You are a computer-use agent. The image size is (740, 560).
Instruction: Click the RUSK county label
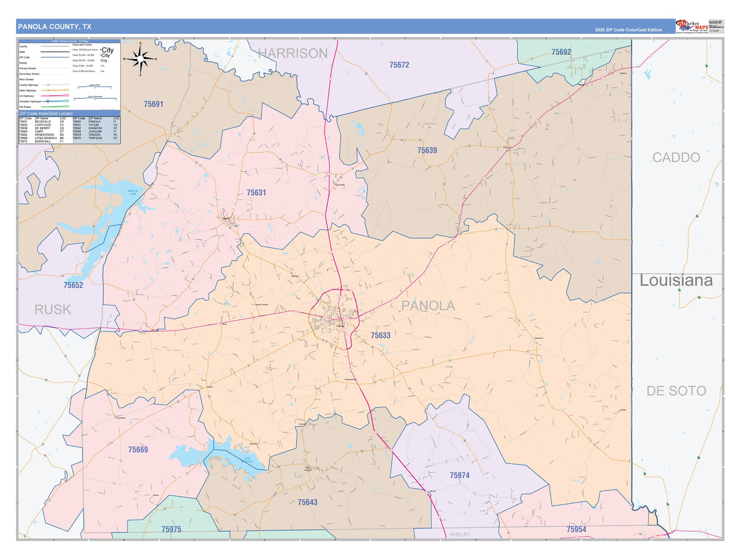(x=52, y=310)
